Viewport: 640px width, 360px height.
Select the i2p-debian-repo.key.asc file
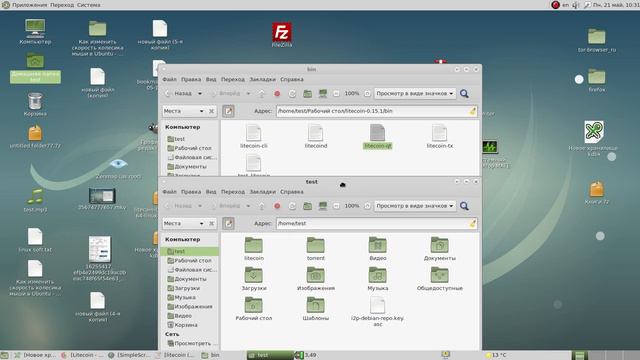click(378, 311)
